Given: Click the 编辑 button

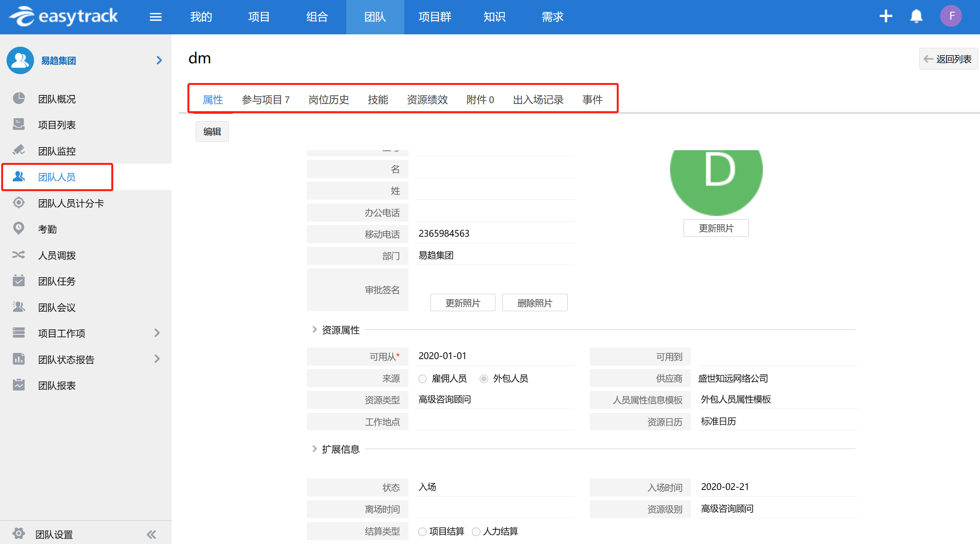Looking at the screenshot, I should coord(212,132).
